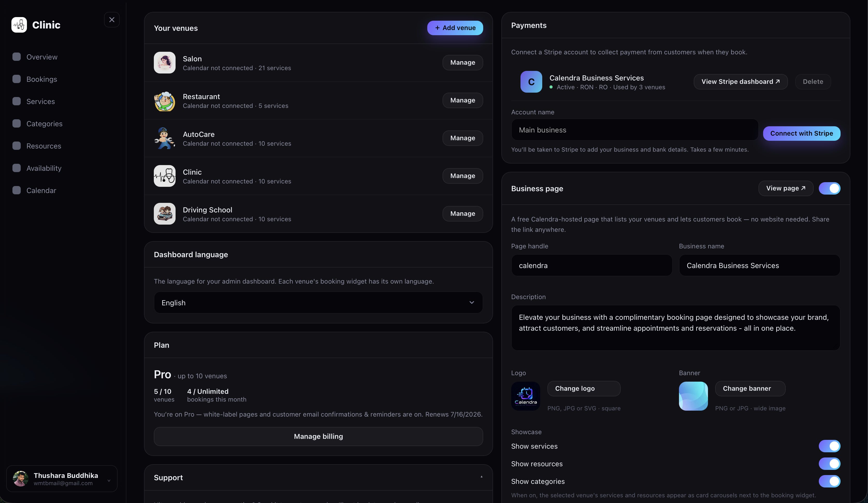Screen dimensions: 868x503
Task: Click the Description text area
Action: pos(675,328)
